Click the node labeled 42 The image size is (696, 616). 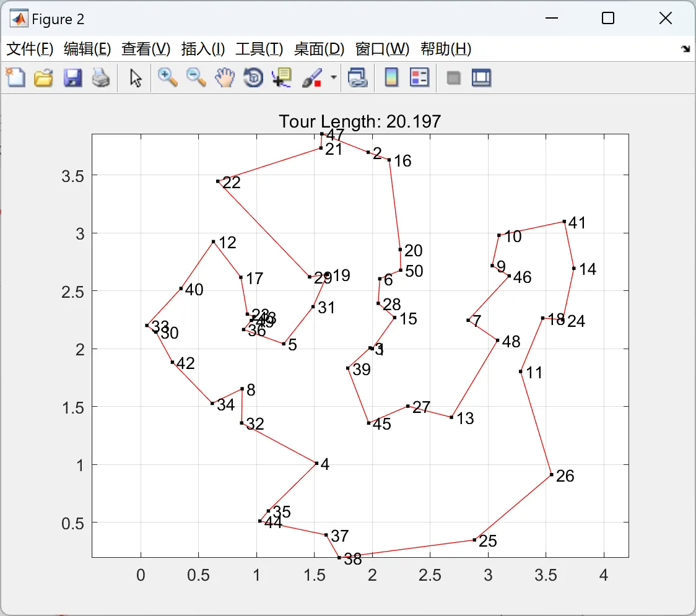(172, 362)
